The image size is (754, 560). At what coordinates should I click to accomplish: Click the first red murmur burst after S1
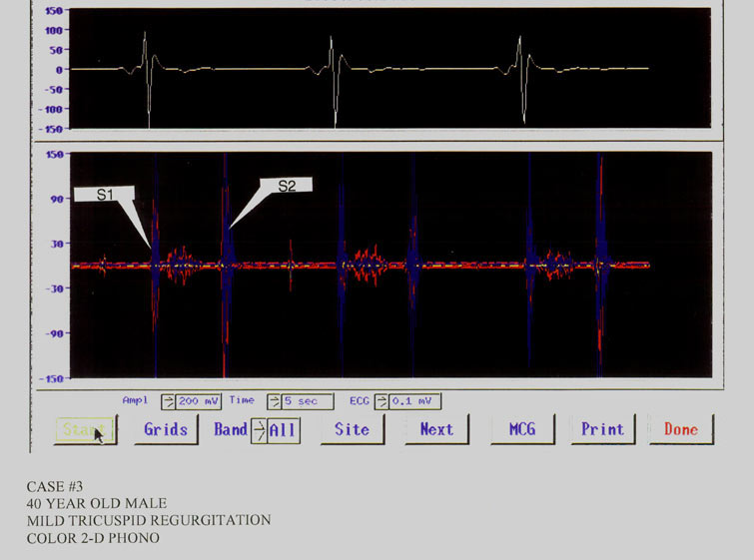click(x=182, y=265)
